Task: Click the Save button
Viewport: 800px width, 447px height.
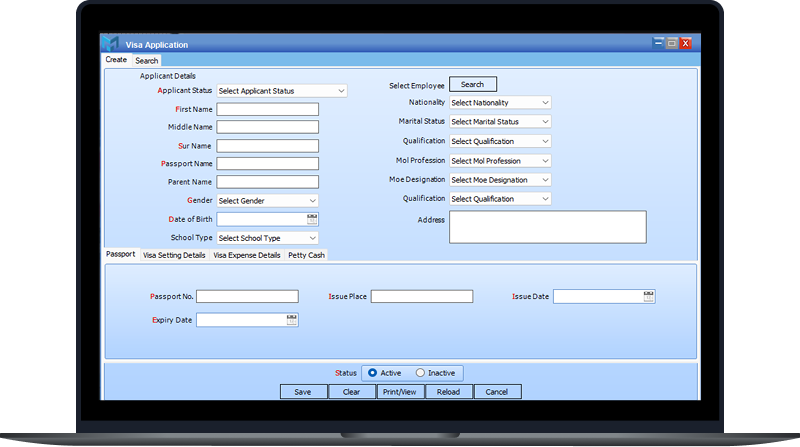Action: 303,392
